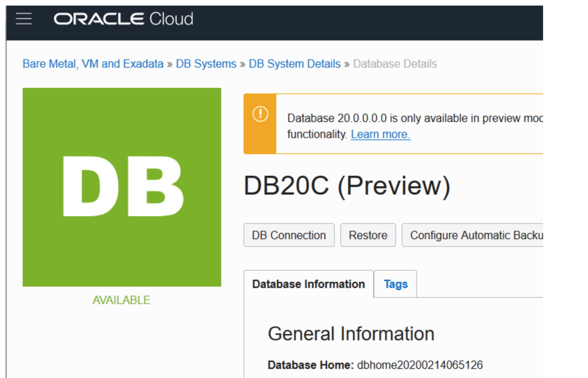The image size is (588, 378).
Task: Click the Database Details breadcrumb text
Action: coord(395,64)
